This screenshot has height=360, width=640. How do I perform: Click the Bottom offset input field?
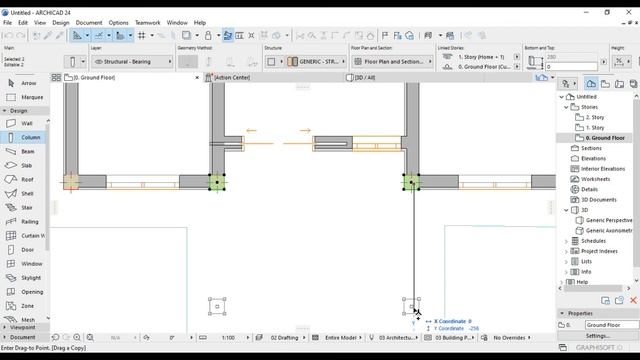click(571, 66)
